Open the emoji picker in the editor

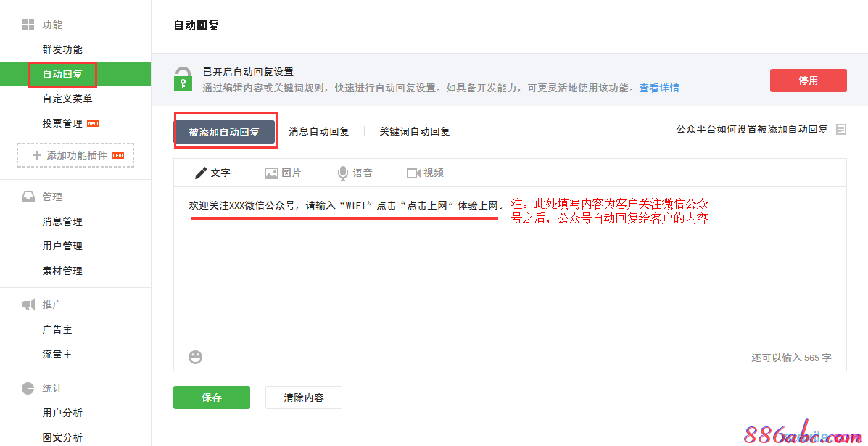point(194,357)
